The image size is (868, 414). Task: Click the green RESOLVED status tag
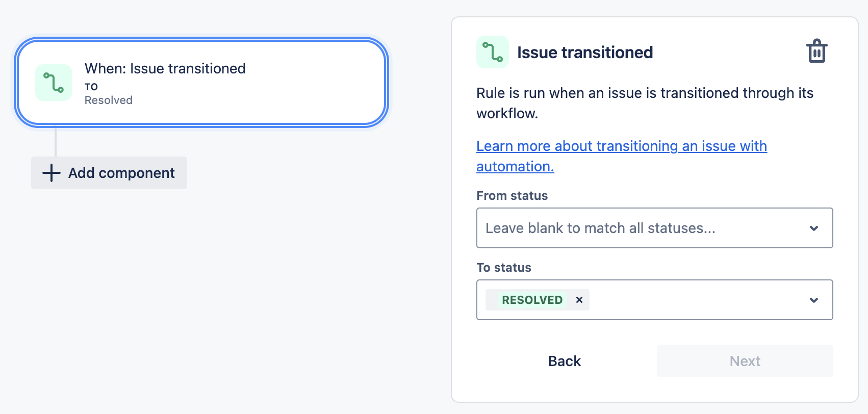tap(532, 300)
